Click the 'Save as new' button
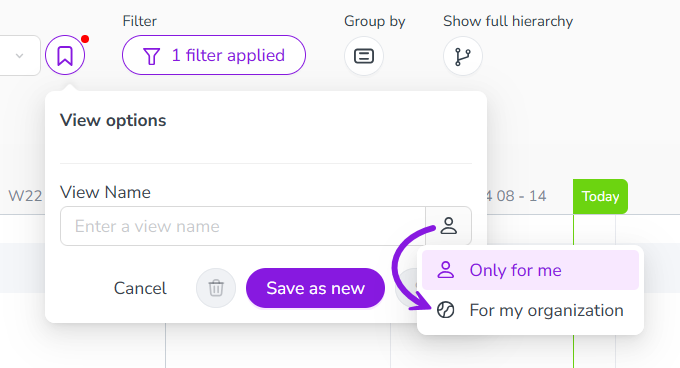This screenshot has height=368, width=680. click(x=315, y=288)
